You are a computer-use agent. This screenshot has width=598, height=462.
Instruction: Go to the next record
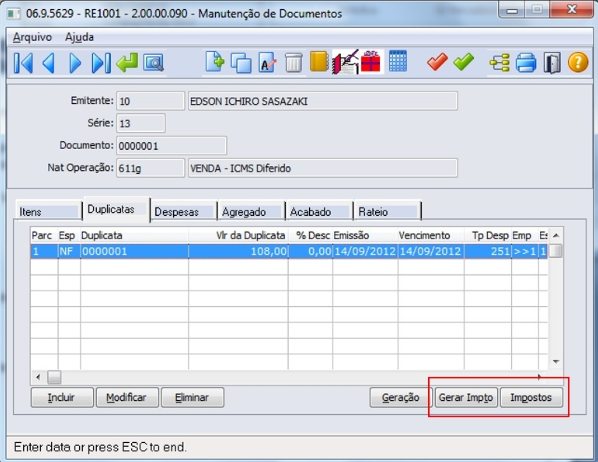75,63
